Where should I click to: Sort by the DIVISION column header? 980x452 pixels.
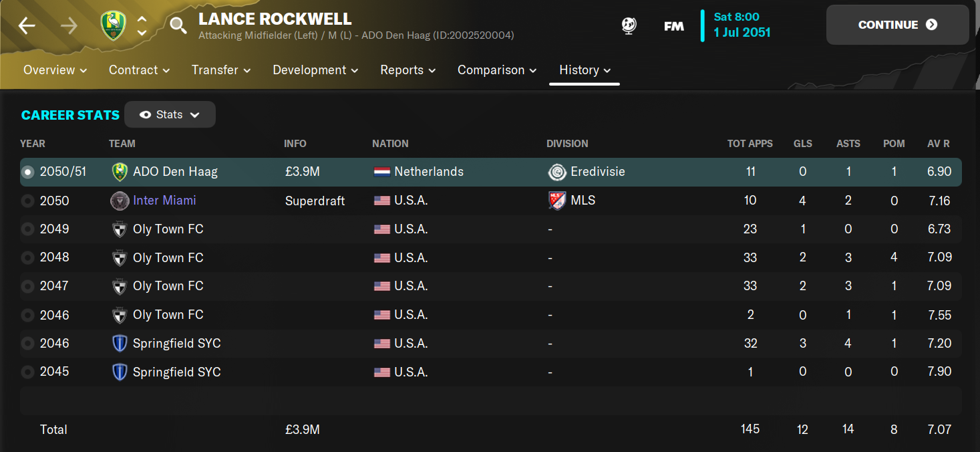(567, 144)
